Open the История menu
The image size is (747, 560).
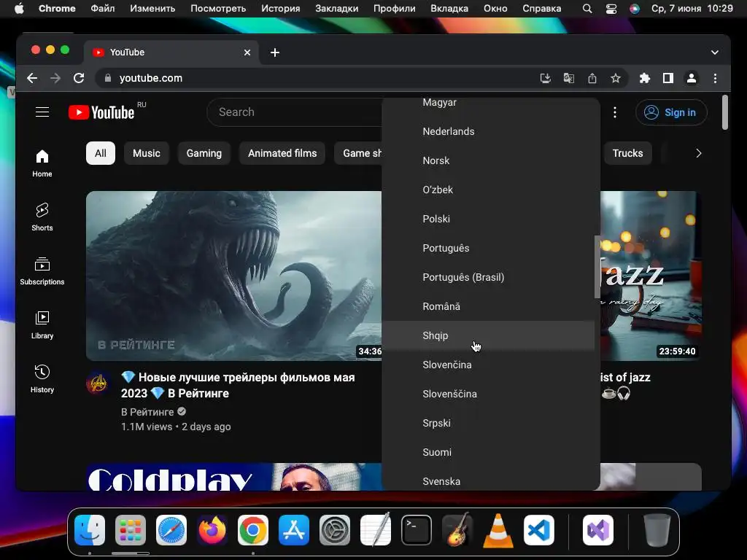coord(281,9)
